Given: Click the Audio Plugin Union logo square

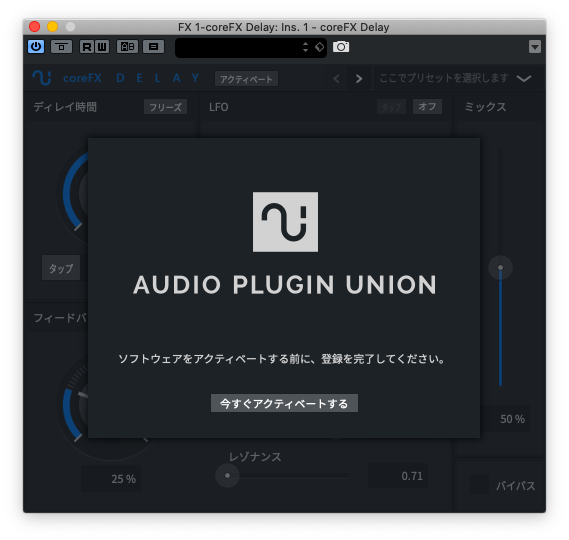Looking at the screenshot, I should tap(285, 222).
